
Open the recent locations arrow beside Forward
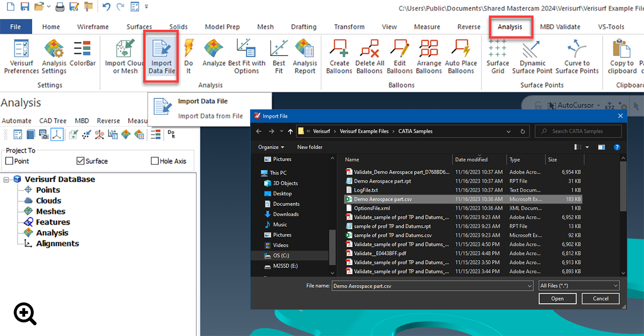pyautogui.click(x=281, y=131)
